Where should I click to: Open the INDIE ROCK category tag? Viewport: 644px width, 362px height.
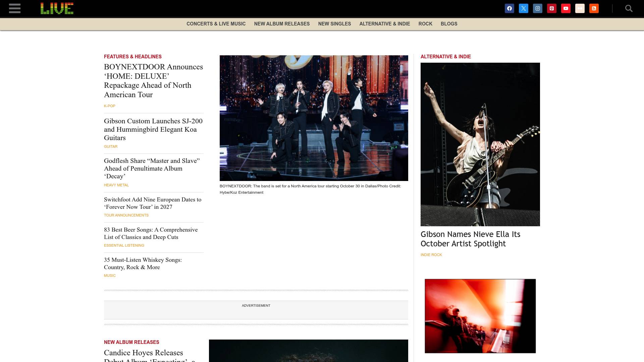click(x=431, y=255)
